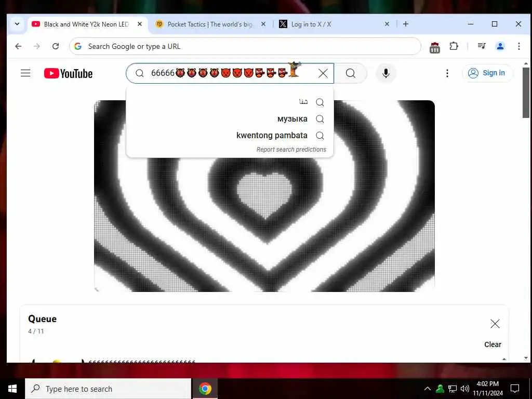The height and width of the screenshot is (399, 532).
Task: Open the media controls icon
Action: pyautogui.click(x=482, y=46)
